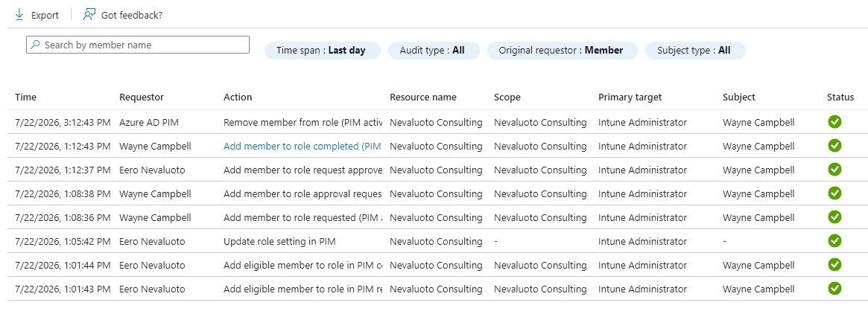Sort by the Action column header
The image size is (868, 311).
click(238, 97)
